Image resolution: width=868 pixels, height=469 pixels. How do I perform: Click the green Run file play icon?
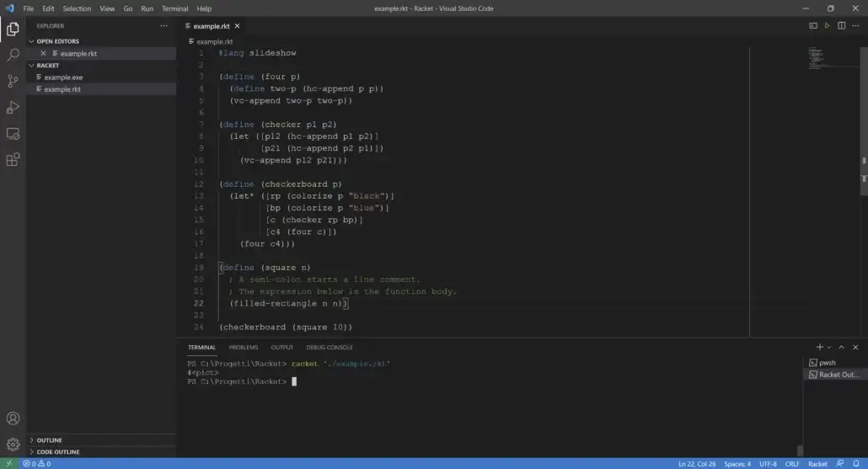pyautogui.click(x=828, y=26)
